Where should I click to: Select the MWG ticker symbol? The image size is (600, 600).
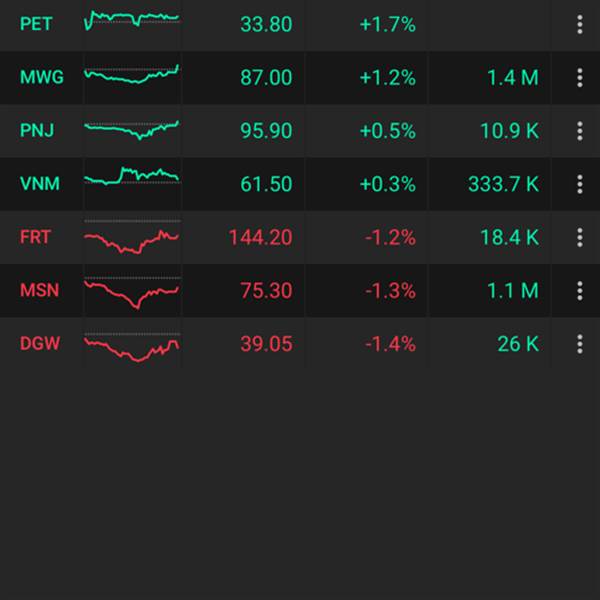pyautogui.click(x=41, y=78)
